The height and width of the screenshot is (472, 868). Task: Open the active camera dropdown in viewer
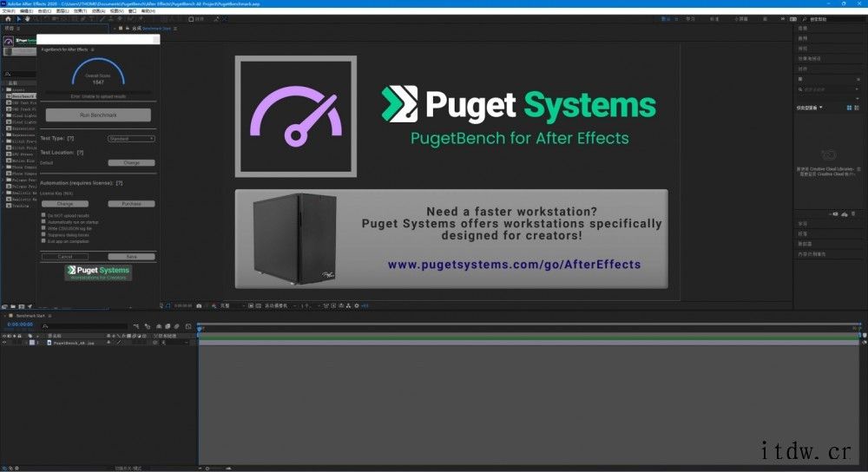280,305
